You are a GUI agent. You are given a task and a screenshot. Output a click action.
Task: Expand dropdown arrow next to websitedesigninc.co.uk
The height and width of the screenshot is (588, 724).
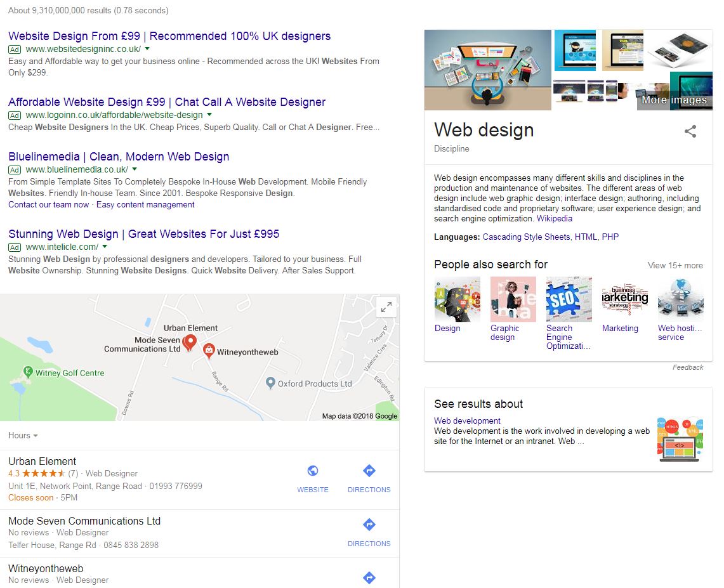(147, 48)
